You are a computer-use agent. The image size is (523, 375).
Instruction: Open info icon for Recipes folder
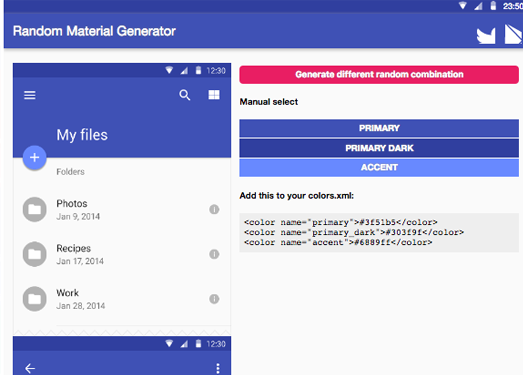pos(214,254)
